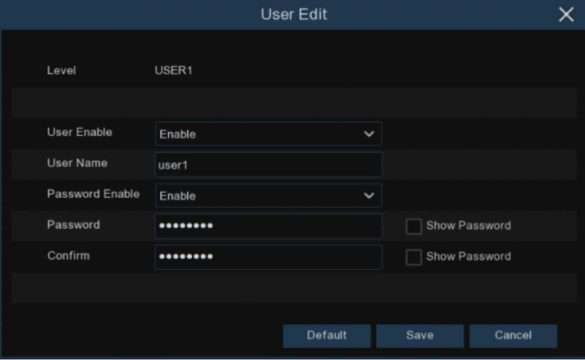Focus the User Name field containing user1
585x360 pixels.
(268, 165)
